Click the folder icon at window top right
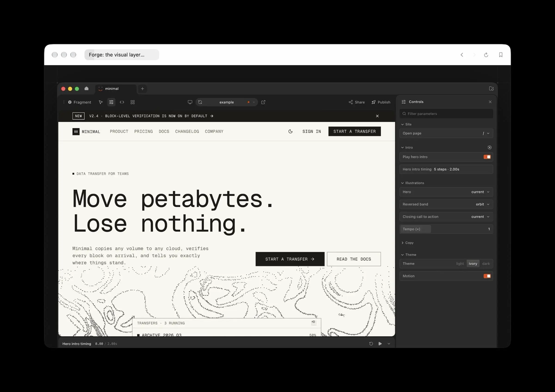 [491, 89]
